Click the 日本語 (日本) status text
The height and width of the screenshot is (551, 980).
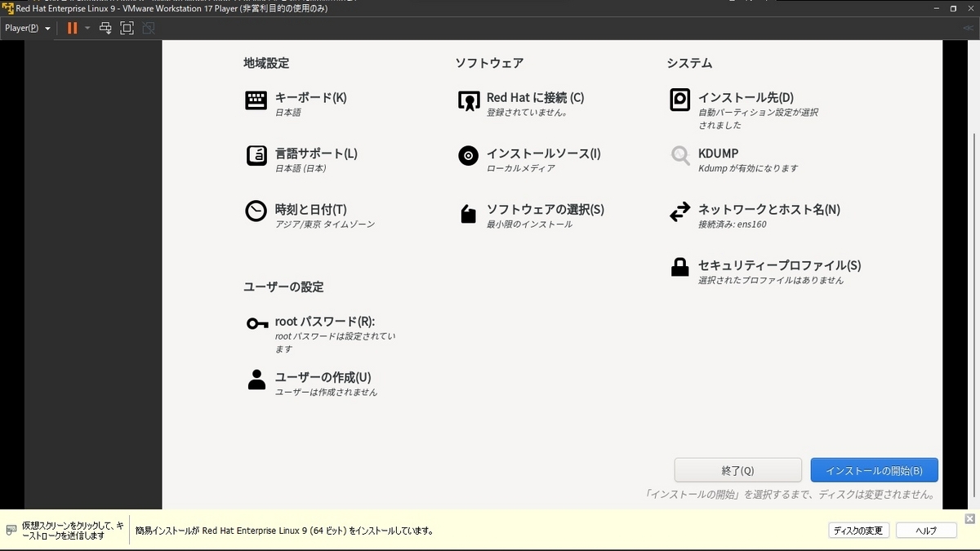pyautogui.click(x=301, y=168)
